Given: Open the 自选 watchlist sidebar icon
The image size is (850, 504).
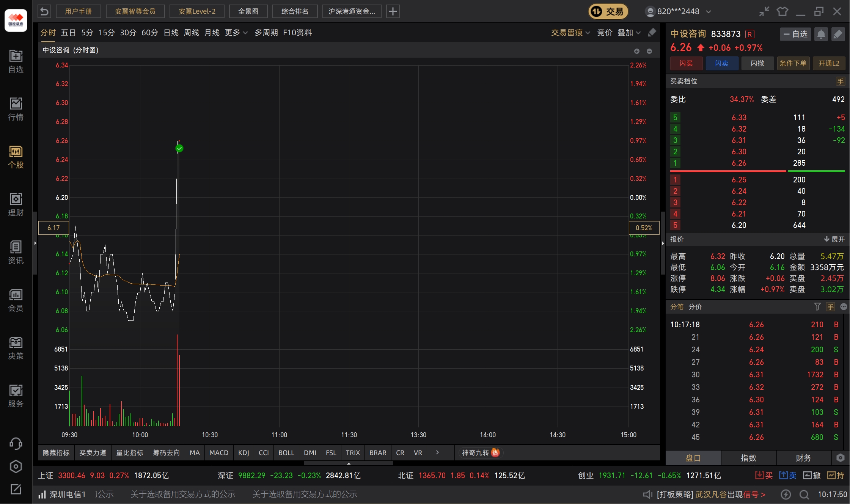Looking at the screenshot, I should pos(16,61).
